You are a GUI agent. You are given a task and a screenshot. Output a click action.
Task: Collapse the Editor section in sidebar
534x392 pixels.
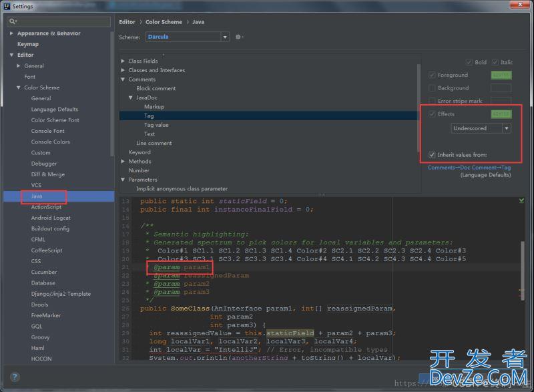click(11, 55)
